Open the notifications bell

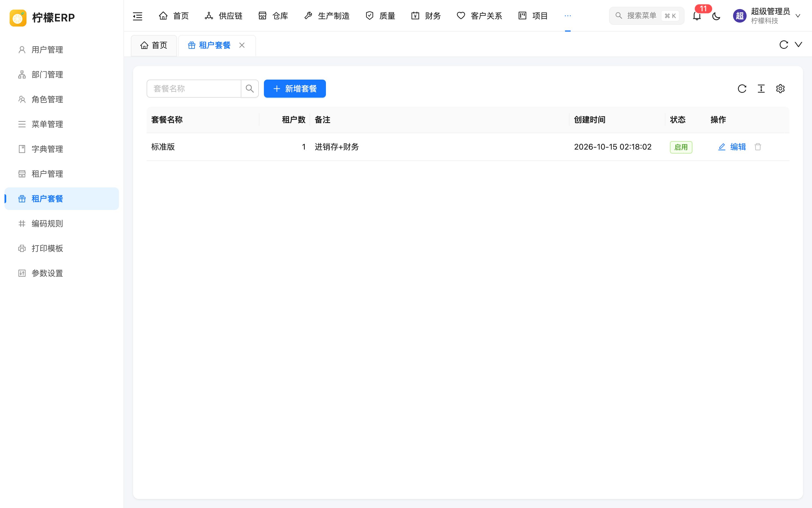click(697, 16)
